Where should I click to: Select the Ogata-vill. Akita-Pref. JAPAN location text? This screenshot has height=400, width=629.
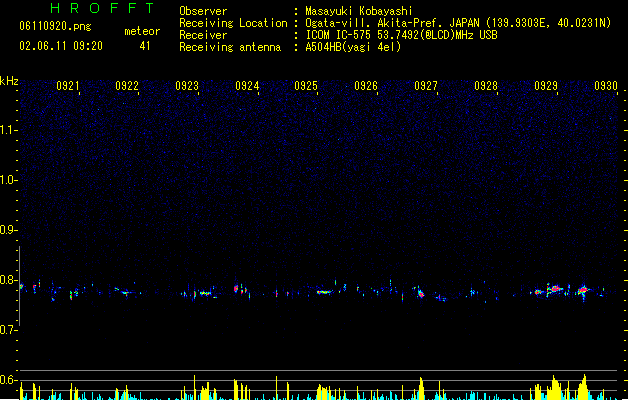[458, 23]
